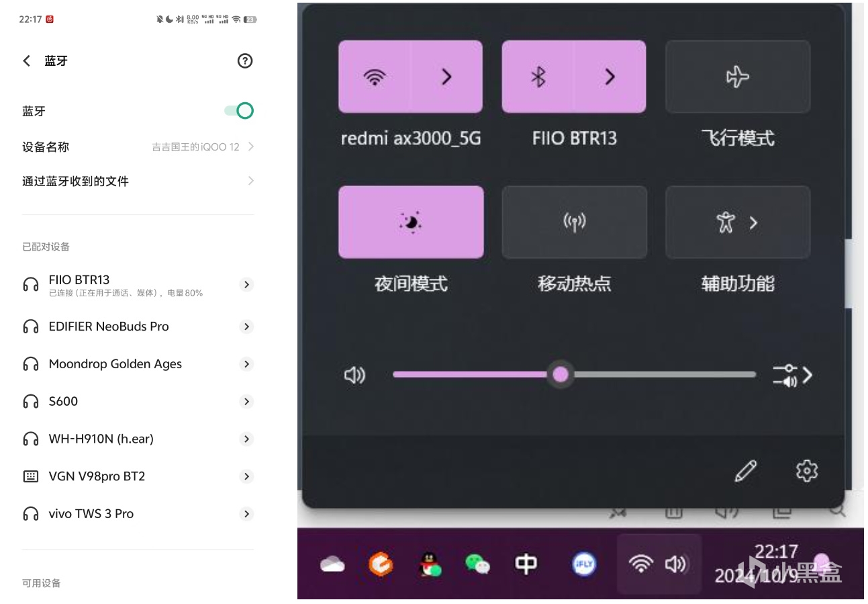Turn off the 蓝牙 switch on phone
The width and height of the screenshot is (868, 604).
240,111
